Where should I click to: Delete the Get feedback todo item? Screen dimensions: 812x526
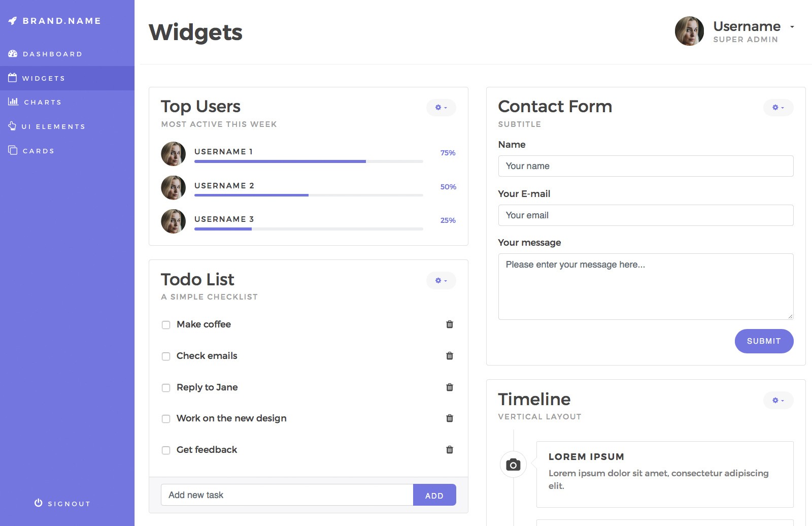[449, 450]
